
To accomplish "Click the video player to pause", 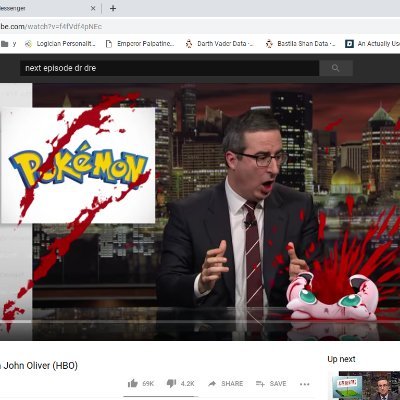I will click(x=200, y=212).
